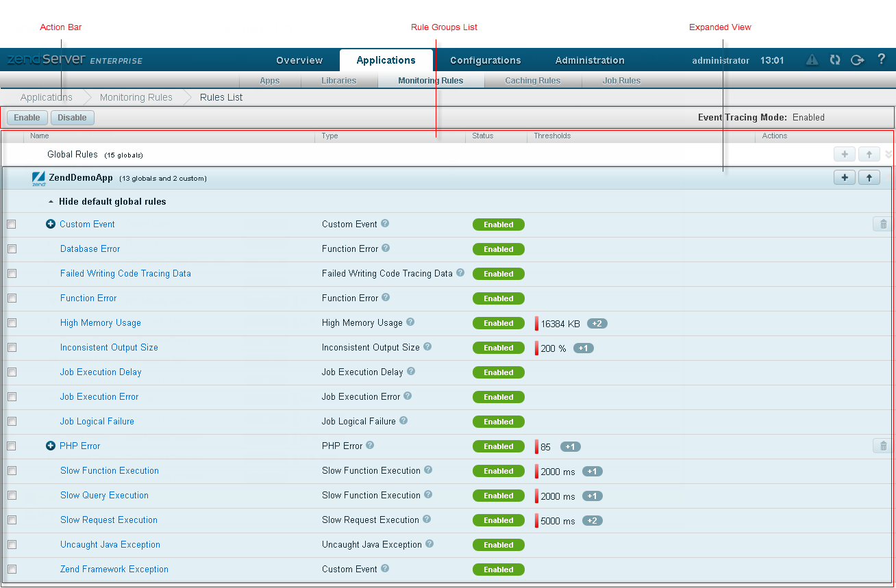Click the +2 threshold badge for High Memory Usage
Viewport: 896px width, 588px height.
pyautogui.click(x=597, y=323)
